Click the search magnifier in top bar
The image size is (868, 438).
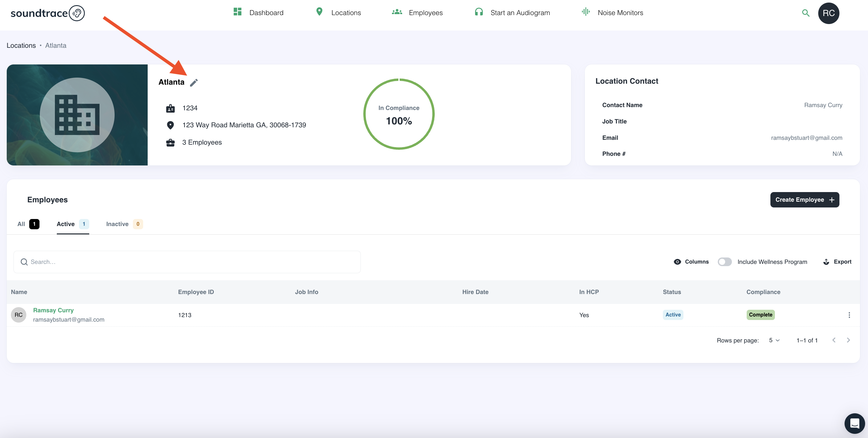click(x=805, y=13)
